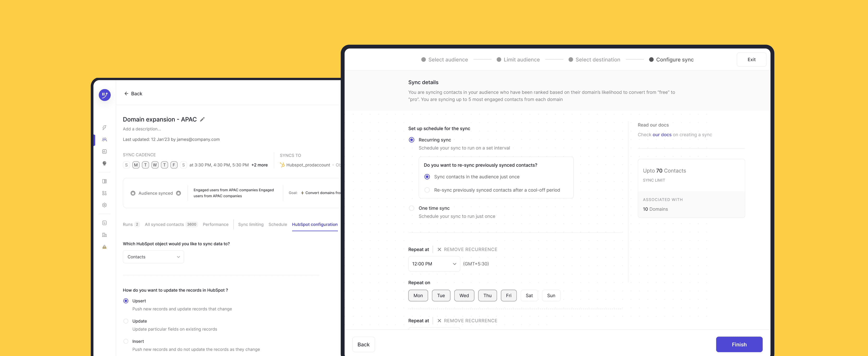The width and height of the screenshot is (868, 356).
Task: Expand the Contacts HubSpot object dropdown
Action: 153,257
